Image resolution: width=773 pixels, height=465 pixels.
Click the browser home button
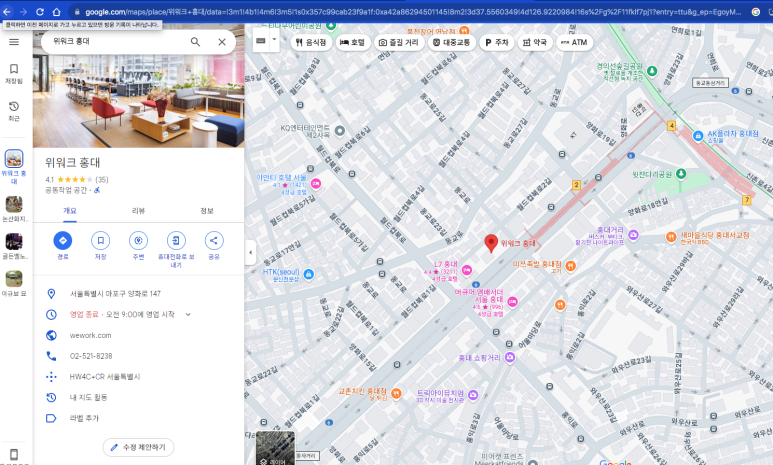point(57,12)
